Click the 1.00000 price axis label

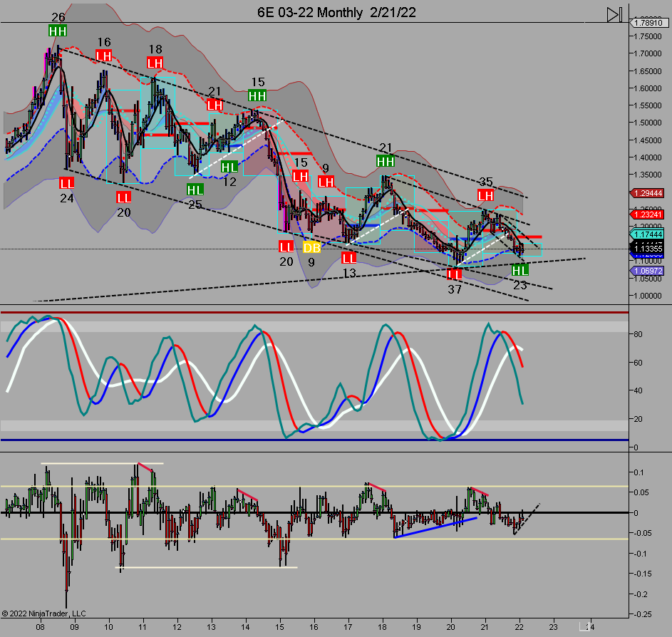click(x=648, y=296)
